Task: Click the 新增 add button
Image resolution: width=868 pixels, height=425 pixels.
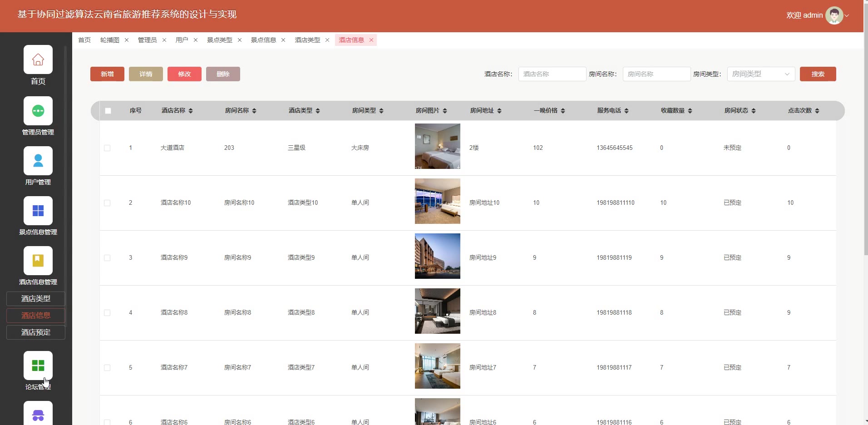Action: (x=107, y=74)
